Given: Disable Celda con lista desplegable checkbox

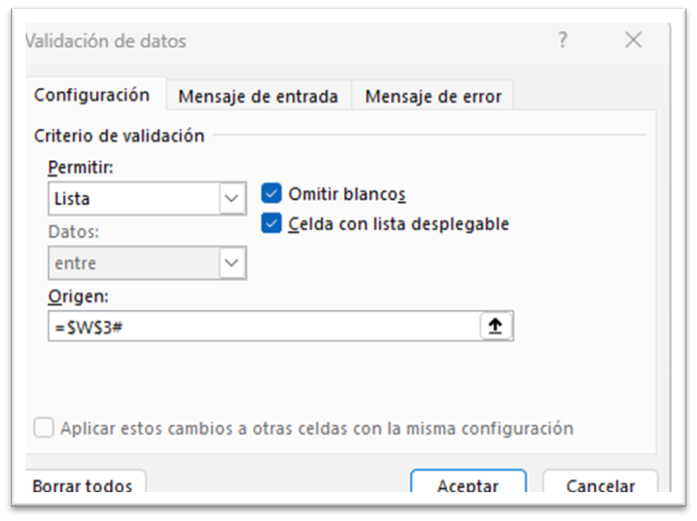Looking at the screenshot, I should (271, 224).
